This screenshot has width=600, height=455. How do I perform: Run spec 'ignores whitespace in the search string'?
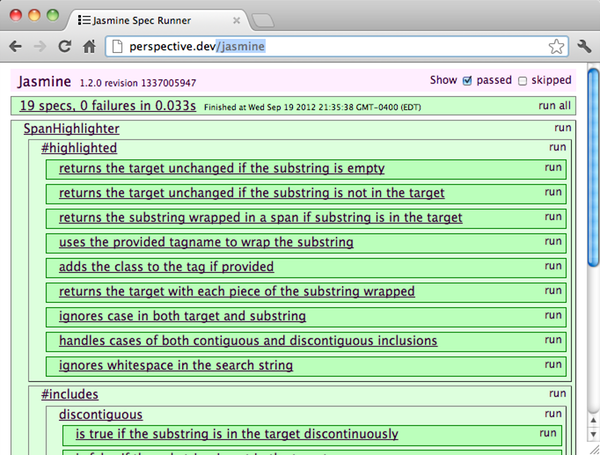[553, 364]
